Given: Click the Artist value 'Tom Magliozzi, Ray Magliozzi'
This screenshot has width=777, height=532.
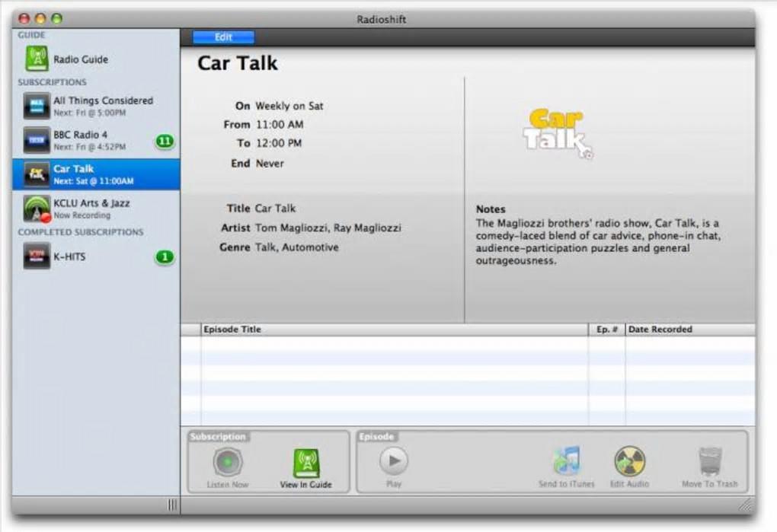Looking at the screenshot, I should pyautogui.click(x=328, y=228).
